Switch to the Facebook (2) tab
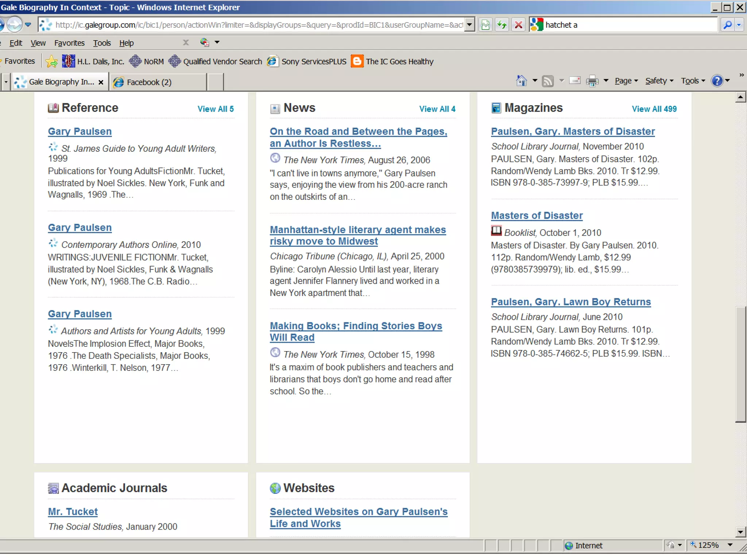 tap(149, 82)
